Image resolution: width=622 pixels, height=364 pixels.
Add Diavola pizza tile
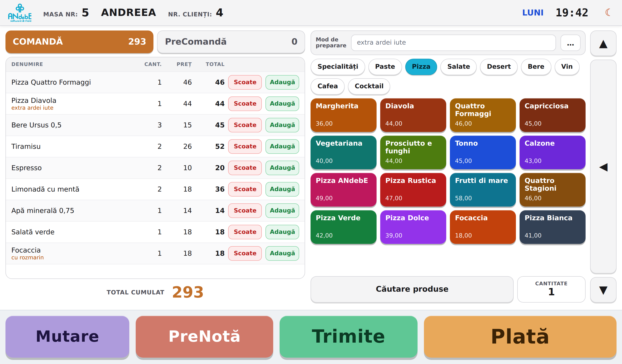413,115
